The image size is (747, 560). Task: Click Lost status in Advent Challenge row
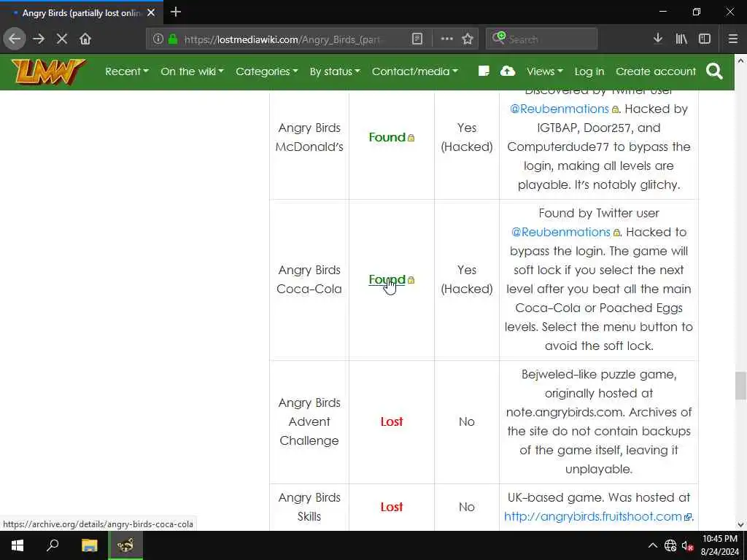pos(392,422)
